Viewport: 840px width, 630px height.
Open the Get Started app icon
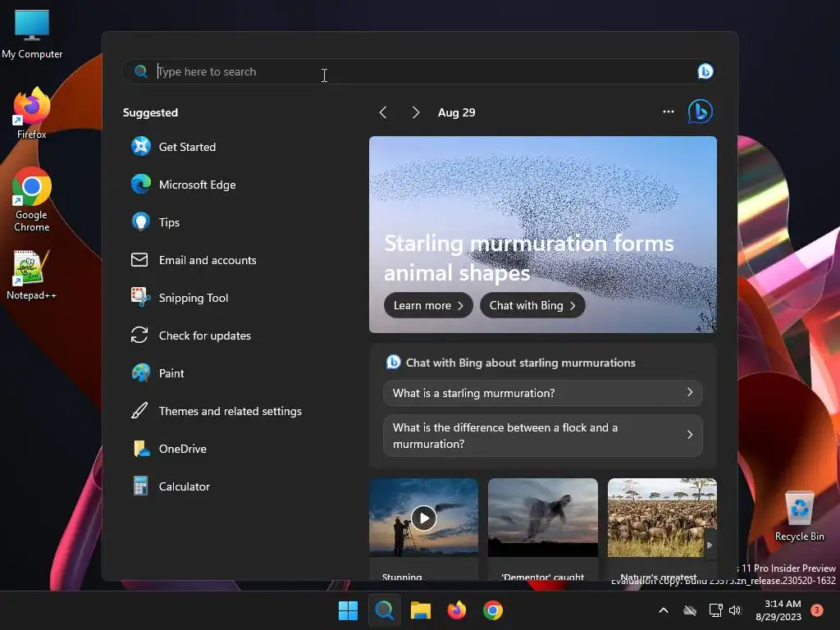(x=141, y=146)
